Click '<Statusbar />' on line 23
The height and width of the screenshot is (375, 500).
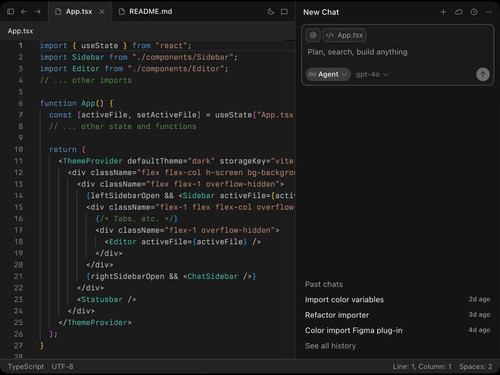click(x=107, y=299)
